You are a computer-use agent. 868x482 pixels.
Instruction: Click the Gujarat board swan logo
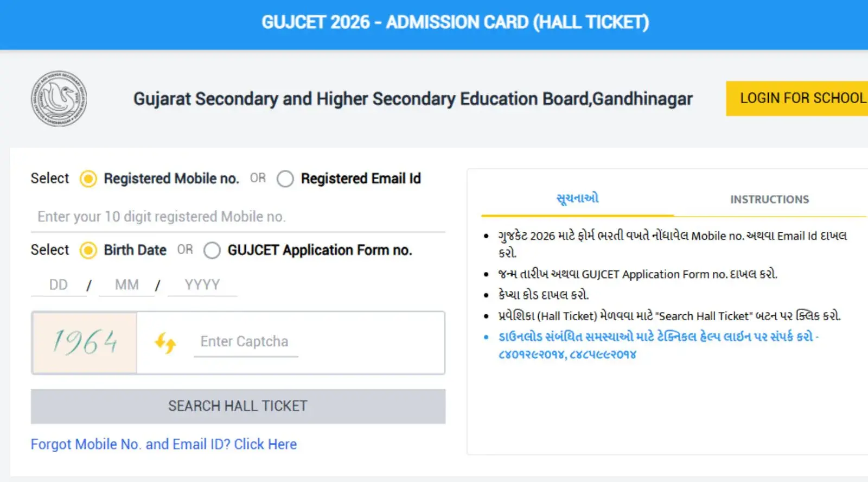pos(59,99)
